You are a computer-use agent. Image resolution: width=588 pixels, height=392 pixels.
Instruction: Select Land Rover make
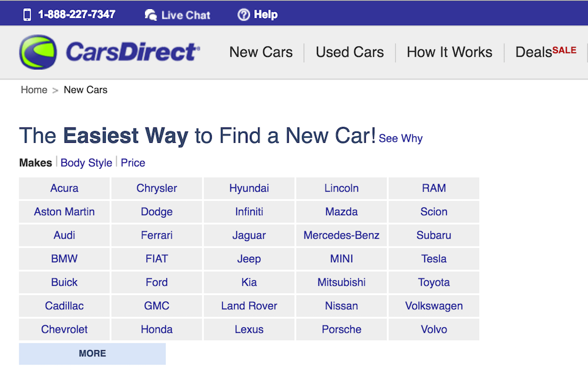pos(249,306)
